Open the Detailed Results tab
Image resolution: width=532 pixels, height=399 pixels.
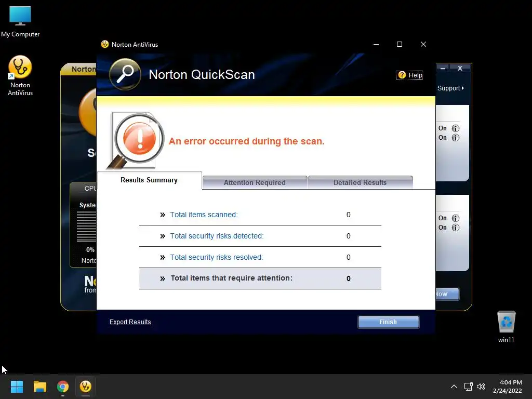pyautogui.click(x=360, y=182)
